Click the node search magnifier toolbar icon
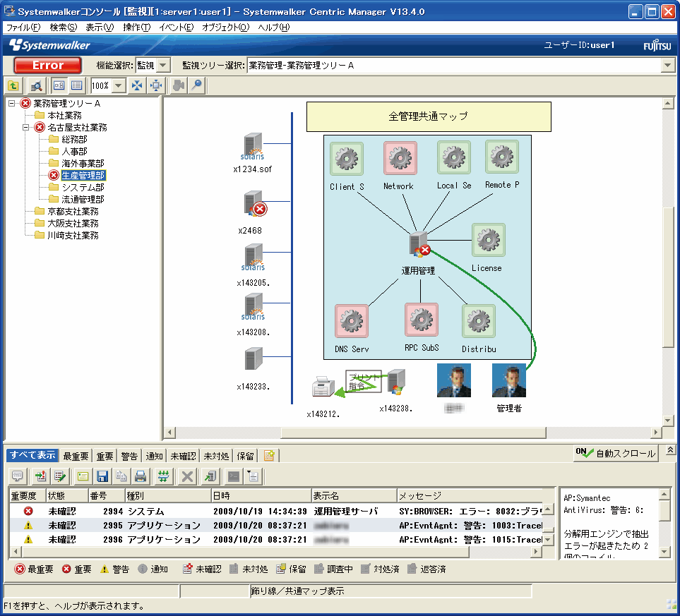Viewport: 680px width, 616px height. click(x=37, y=85)
